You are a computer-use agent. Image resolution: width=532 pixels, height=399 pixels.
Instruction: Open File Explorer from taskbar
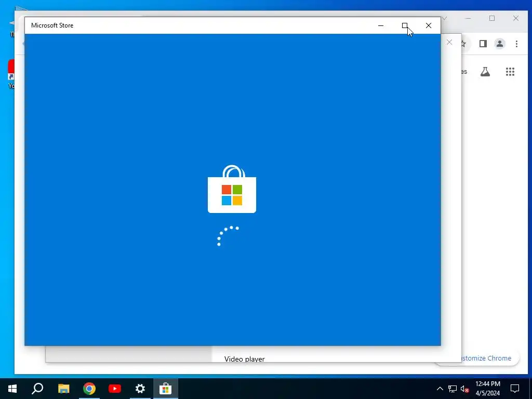pos(63,389)
